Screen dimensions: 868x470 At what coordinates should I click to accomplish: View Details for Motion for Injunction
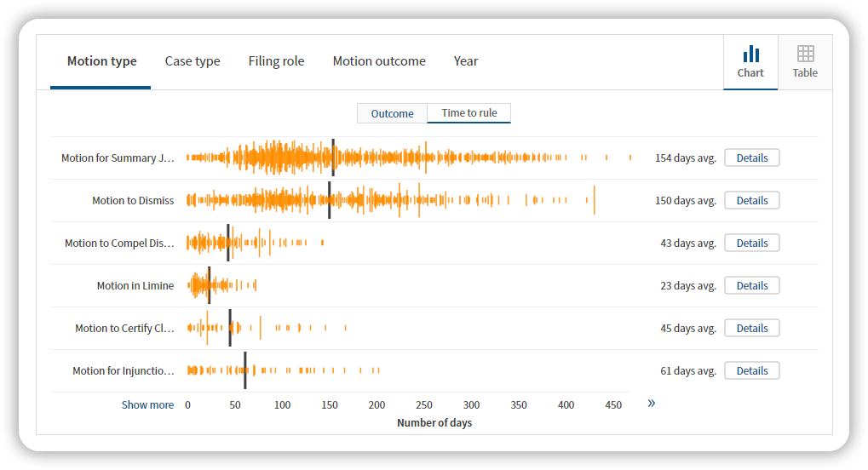(751, 370)
